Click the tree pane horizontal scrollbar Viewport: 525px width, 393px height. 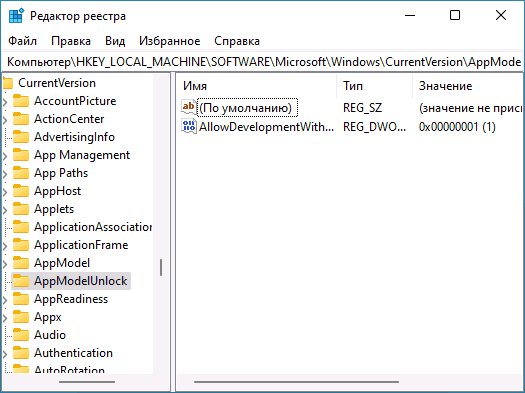(x=87, y=382)
